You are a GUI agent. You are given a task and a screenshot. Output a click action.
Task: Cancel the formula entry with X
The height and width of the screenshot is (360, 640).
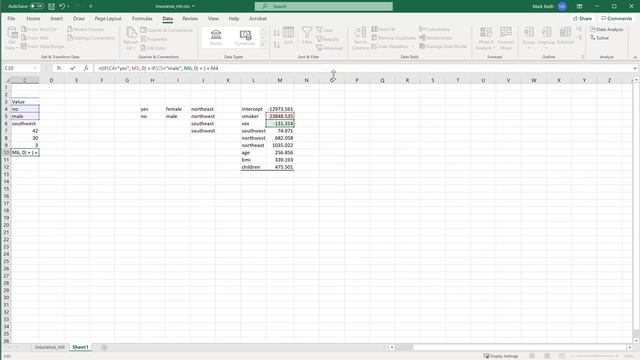pos(59,68)
